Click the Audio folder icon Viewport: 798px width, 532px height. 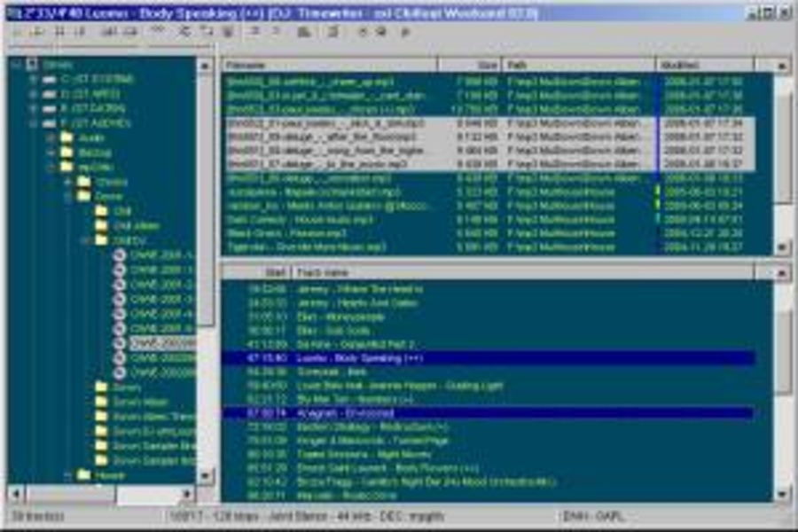[66, 137]
